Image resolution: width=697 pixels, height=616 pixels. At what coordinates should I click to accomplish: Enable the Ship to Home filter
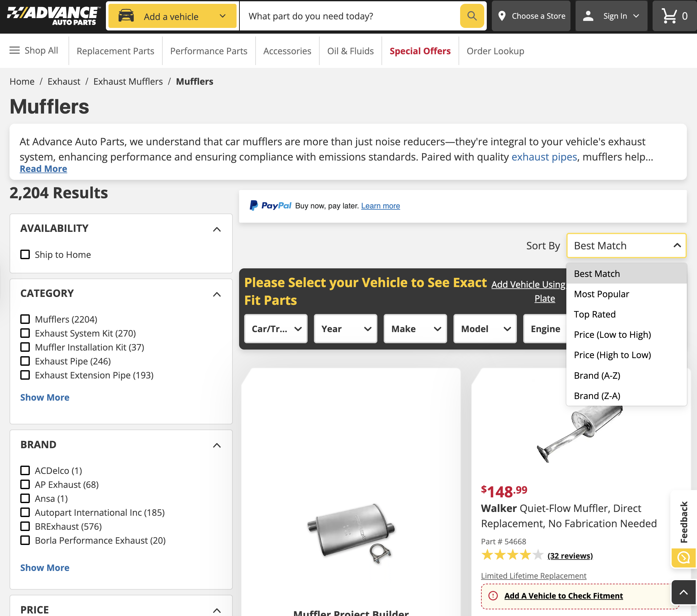[25, 254]
